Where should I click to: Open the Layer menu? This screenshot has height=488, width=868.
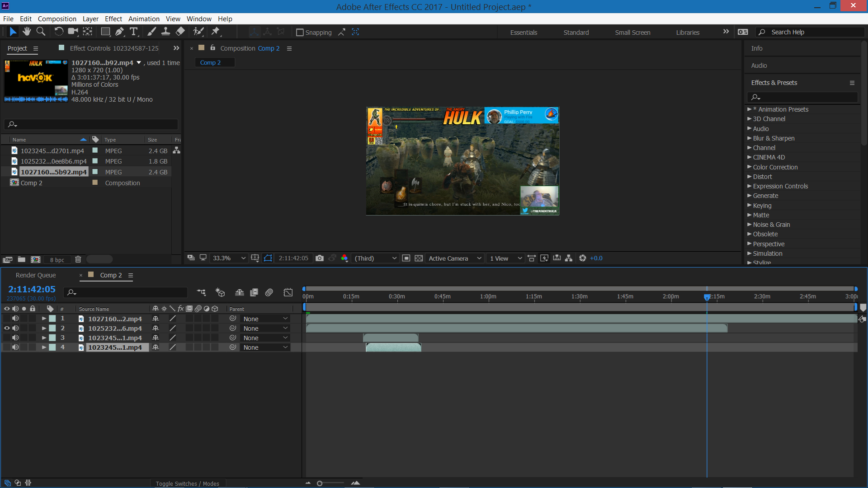90,19
